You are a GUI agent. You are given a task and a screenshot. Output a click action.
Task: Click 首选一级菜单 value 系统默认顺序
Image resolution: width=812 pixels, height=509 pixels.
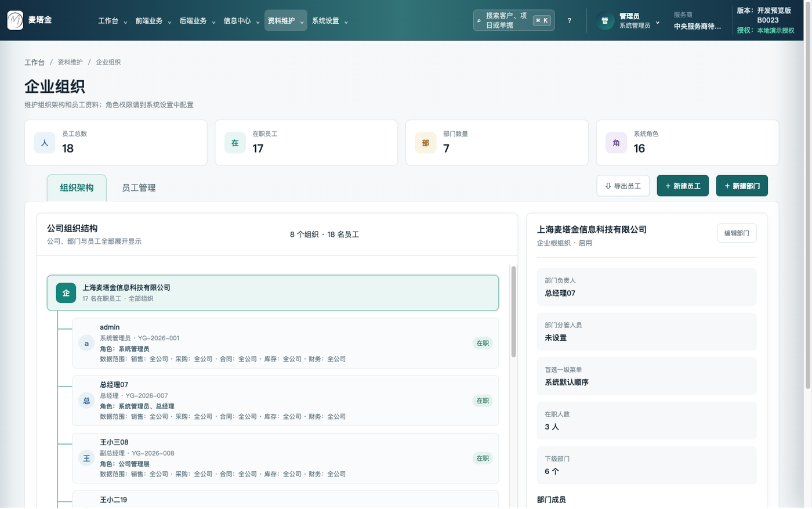[x=567, y=382]
